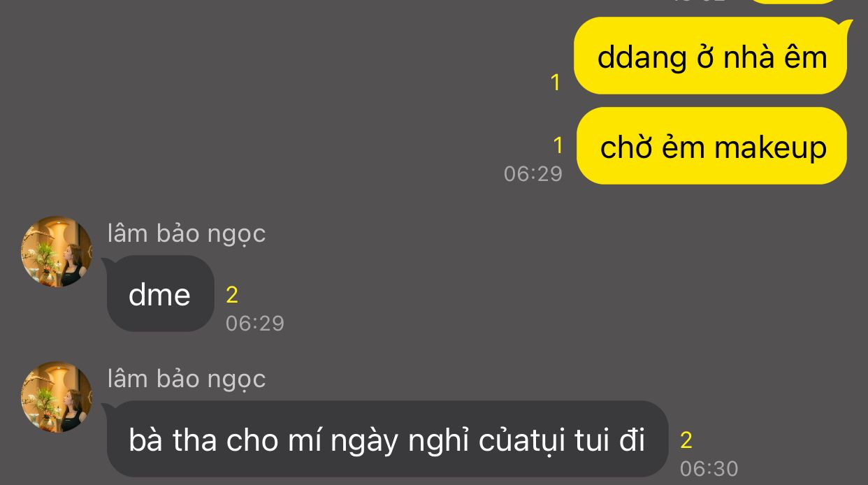Tap the unread count 2 beside the last message
This screenshot has height=485, width=868.
[686, 440]
